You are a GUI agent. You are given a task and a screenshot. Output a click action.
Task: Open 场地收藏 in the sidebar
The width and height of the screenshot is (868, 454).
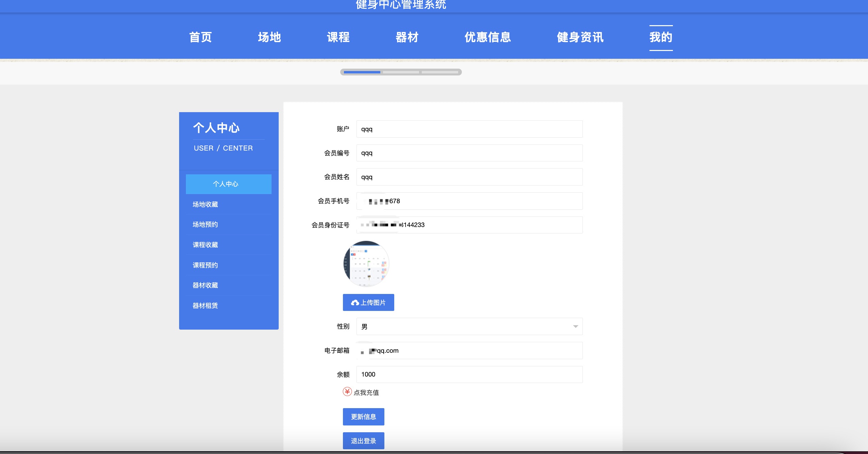click(x=205, y=204)
